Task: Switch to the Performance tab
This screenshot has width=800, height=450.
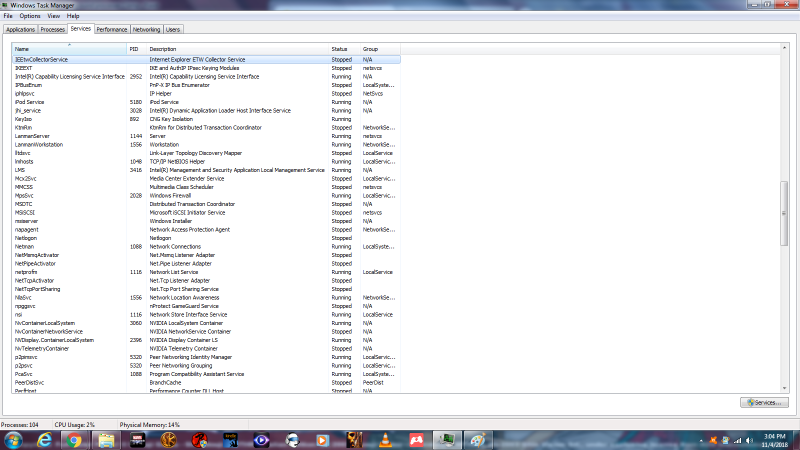Action: pos(112,30)
